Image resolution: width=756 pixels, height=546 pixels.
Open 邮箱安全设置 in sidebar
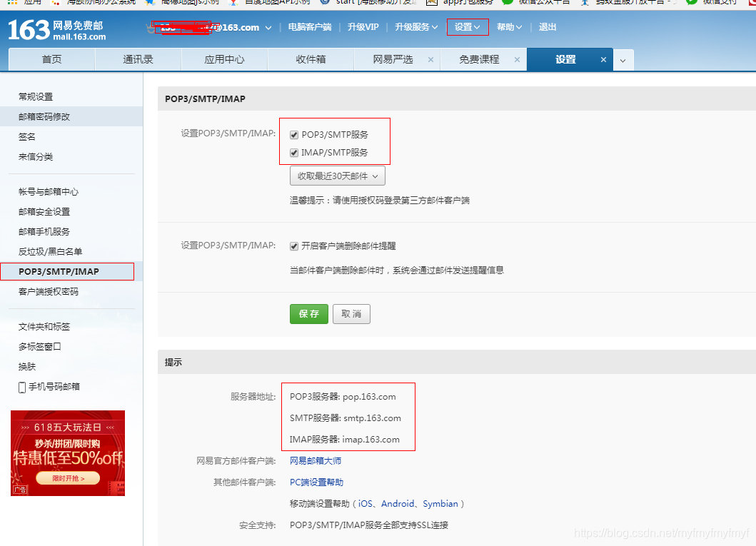coord(44,211)
